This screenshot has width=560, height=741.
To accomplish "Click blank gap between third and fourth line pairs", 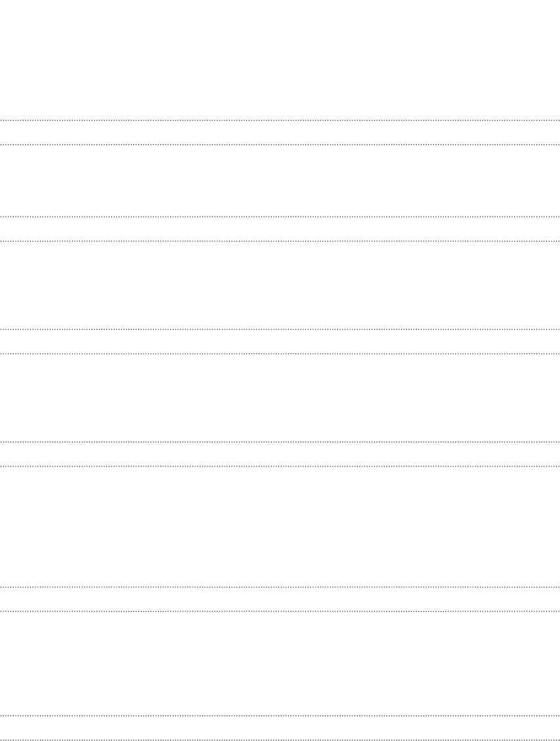I will [280, 398].
